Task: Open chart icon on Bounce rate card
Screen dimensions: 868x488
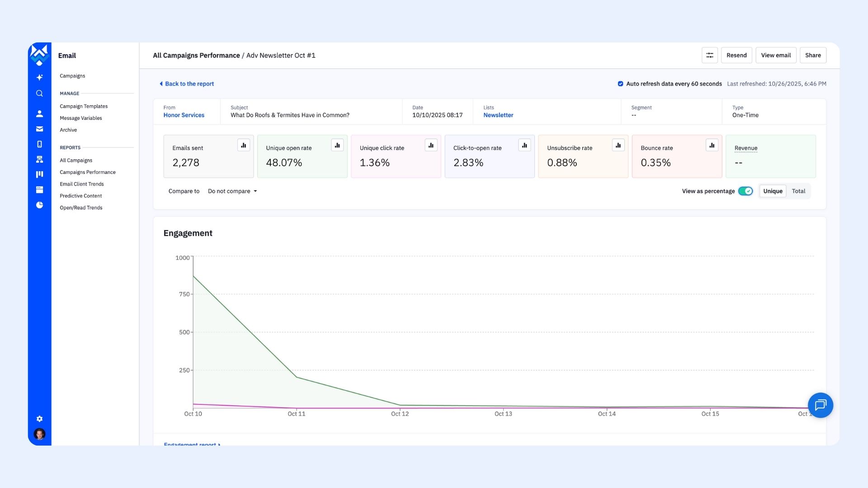Action: coord(712,145)
